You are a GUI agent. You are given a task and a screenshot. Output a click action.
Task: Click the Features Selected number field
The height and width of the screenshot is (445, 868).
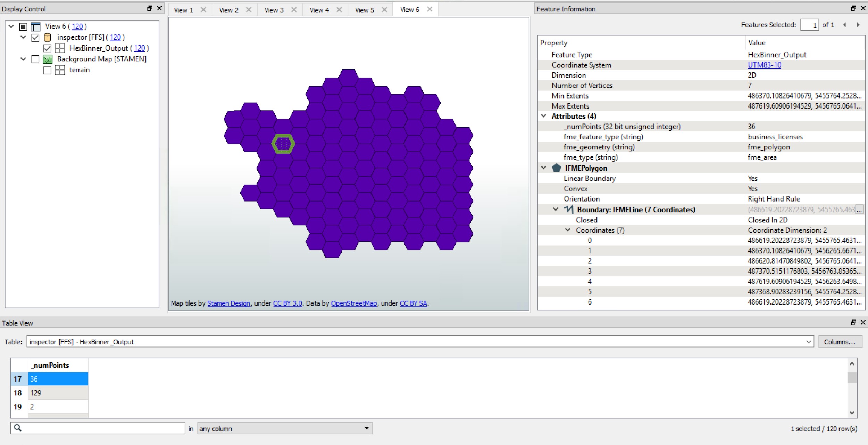[x=809, y=25]
